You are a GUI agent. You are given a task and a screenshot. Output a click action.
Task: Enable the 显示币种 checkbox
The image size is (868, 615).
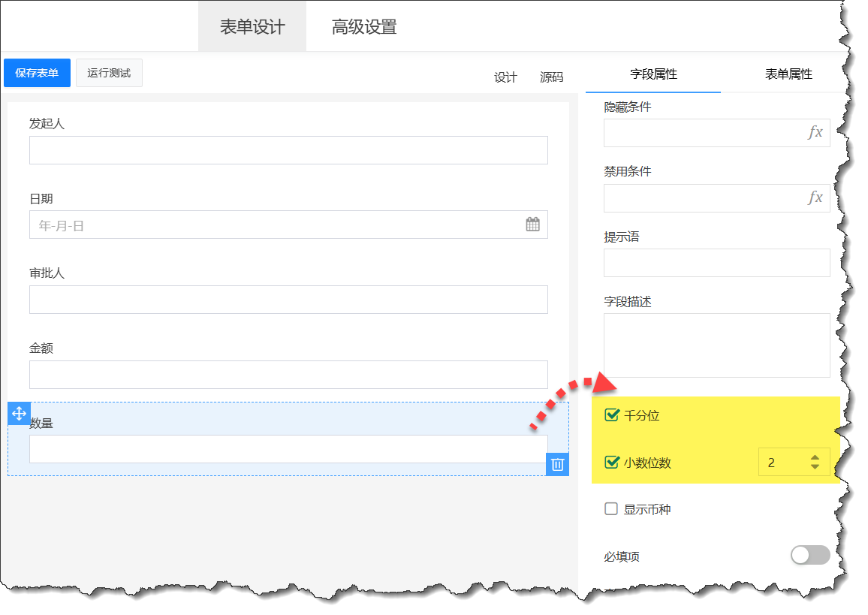coord(611,509)
